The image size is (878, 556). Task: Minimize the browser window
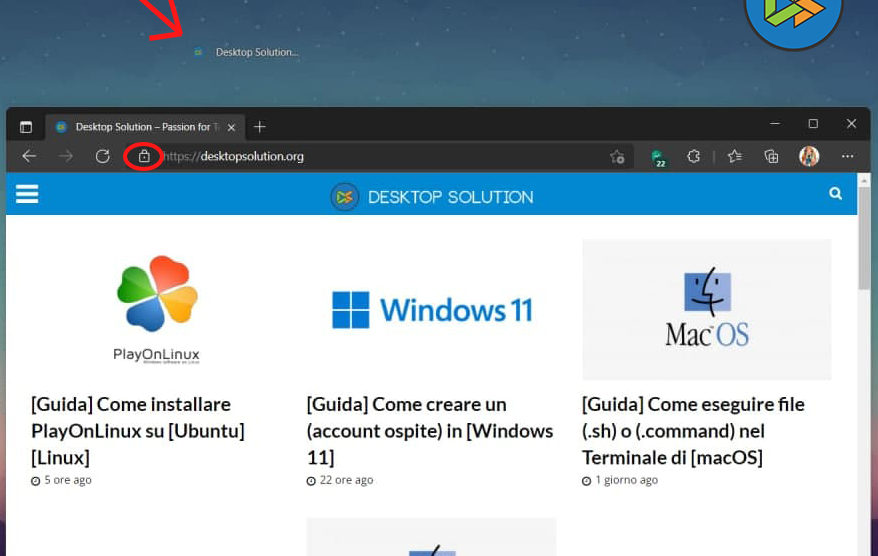pyautogui.click(x=775, y=124)
